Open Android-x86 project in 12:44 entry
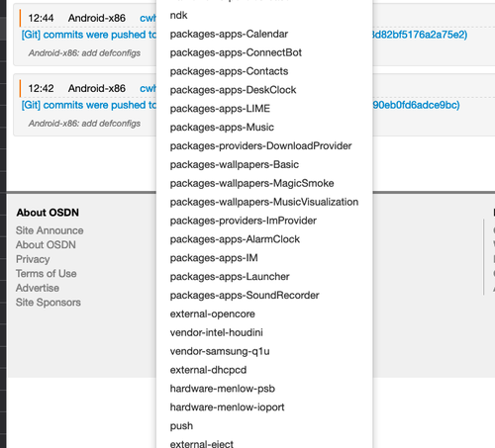This screenshot has height=448, width=495. click(x=97, y=18)
